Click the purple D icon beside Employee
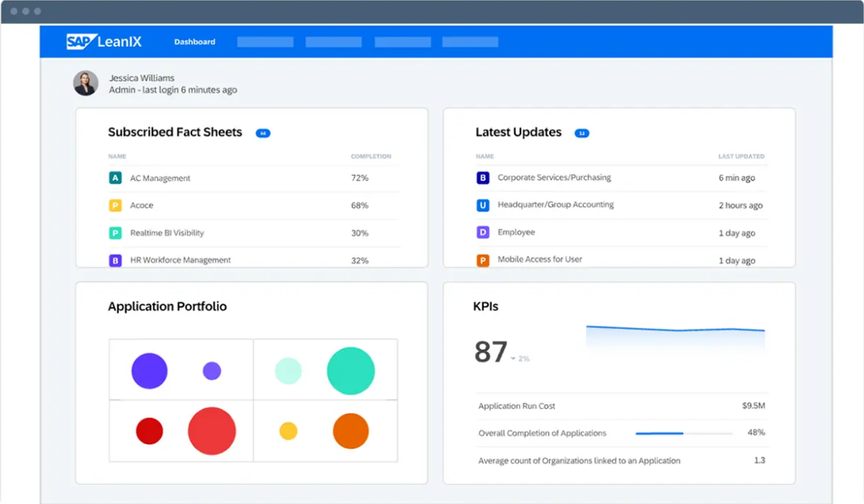Viewport: 864px width, 504px height. (x=483, y=233)
